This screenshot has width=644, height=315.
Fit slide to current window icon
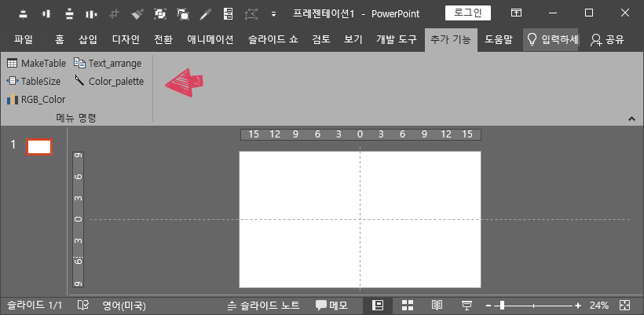tap(624, 305)
